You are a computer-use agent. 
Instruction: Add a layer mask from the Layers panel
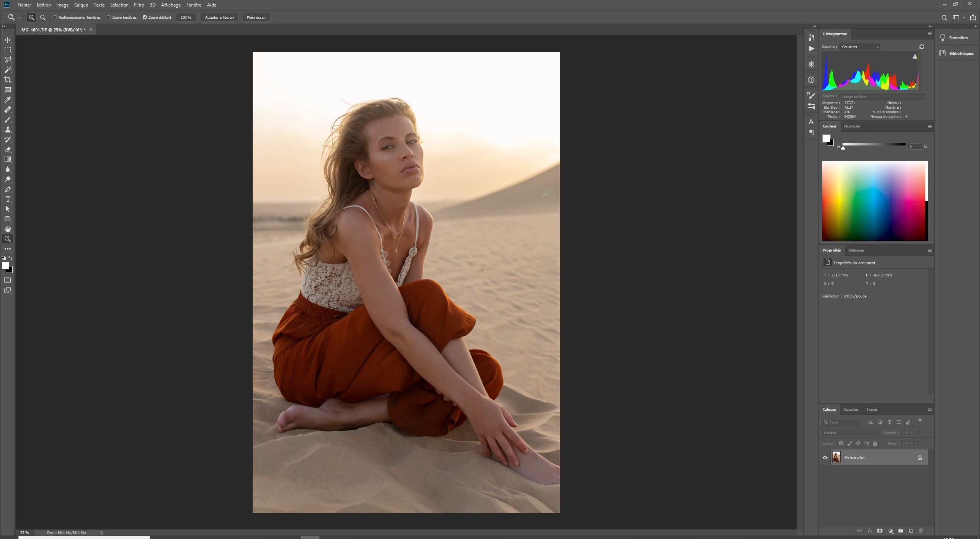point(880,531)
